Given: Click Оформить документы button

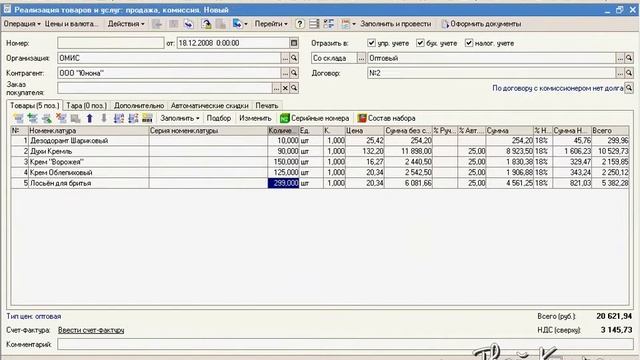Looking at the screenshot, I should 481,24.
